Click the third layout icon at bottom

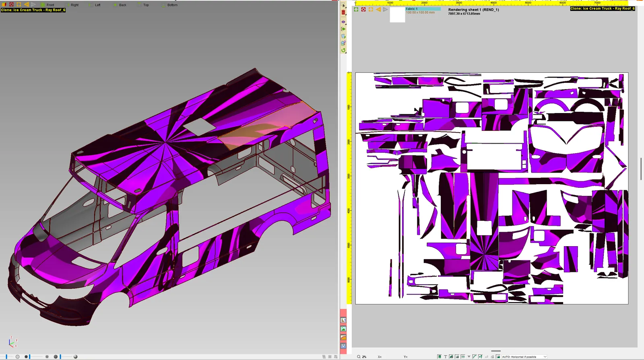(x=336, y=357)
